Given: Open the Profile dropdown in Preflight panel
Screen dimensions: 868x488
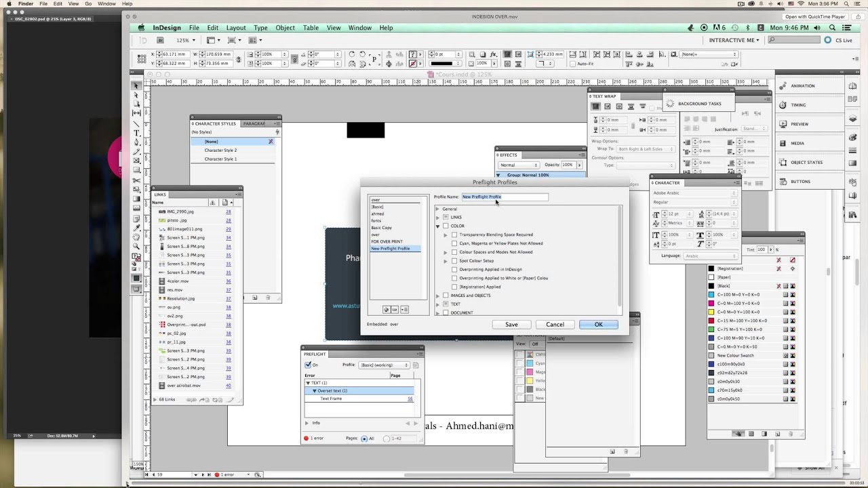Looking at the screenshot, I should tap(383, 365).
